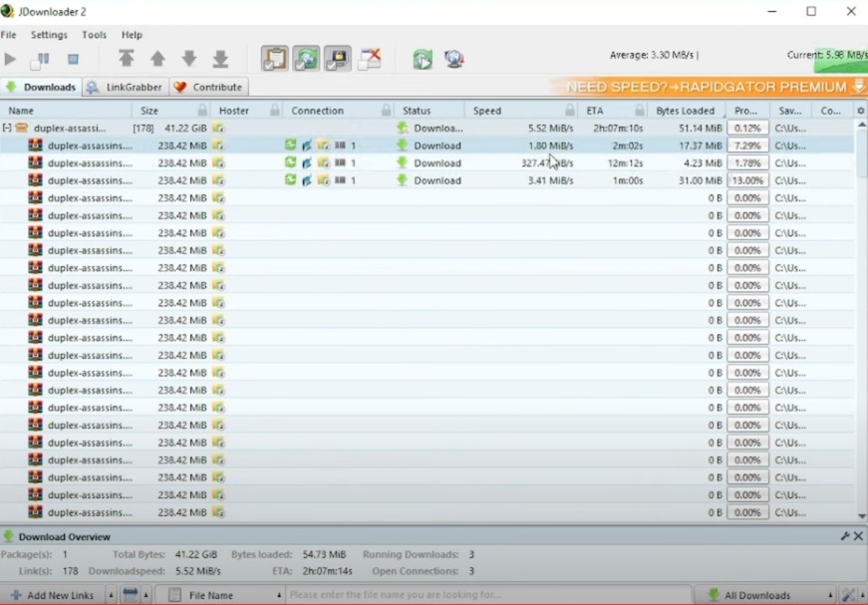This screenshot has height=605, width=868.
Task: Toggle auto reconnect button
Action: click(x=306, y=59)
